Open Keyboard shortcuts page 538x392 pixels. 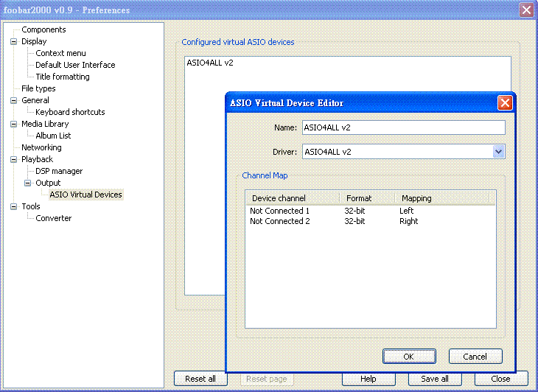pyautogui.click(x=70, y=112)
